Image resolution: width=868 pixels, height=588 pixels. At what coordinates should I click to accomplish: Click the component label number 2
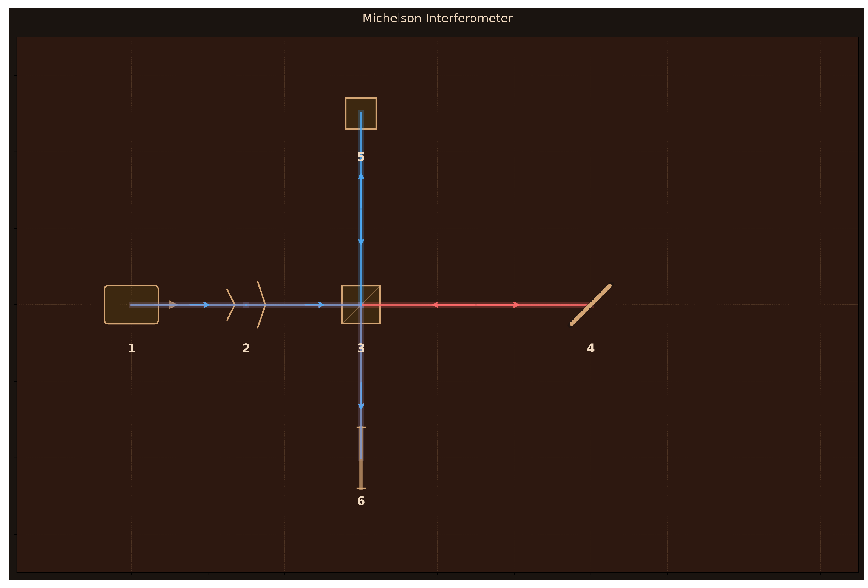pyautogui.click(x=246, y=348)
